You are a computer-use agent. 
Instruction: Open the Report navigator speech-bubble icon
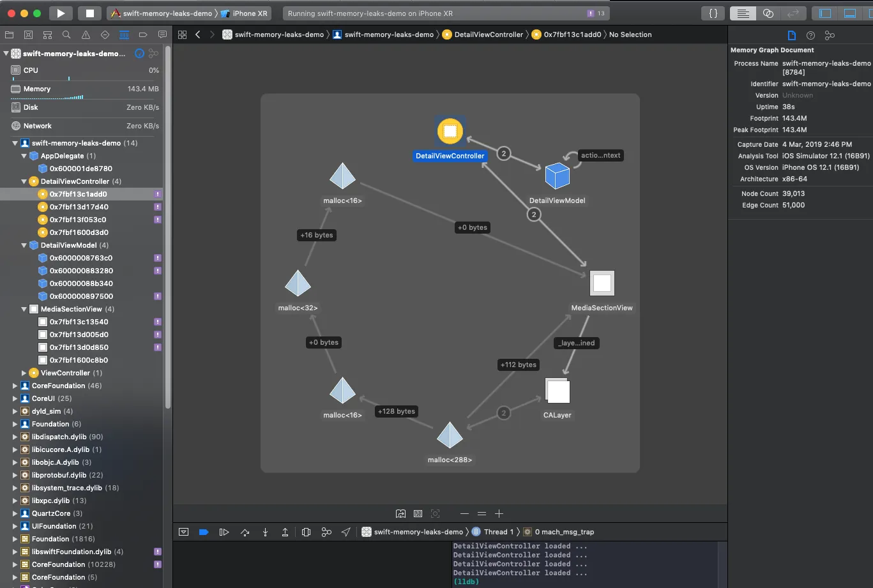pyautogui.click(x=162, y=34)
